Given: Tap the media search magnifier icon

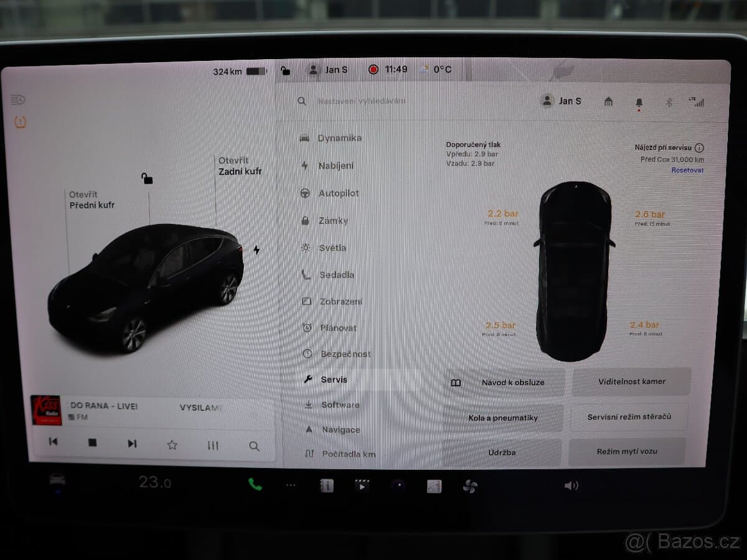Looking at the screenshot, I should 254,446.
